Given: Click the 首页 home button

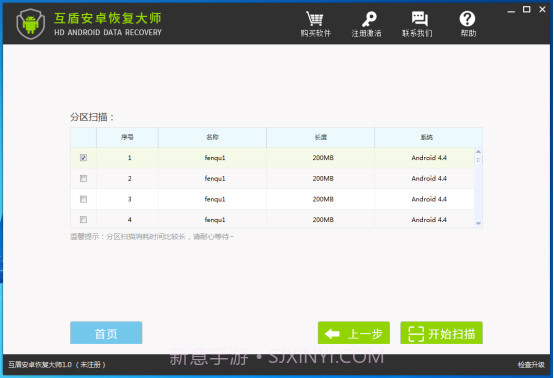Looking at the screenshot, I should coord(106,333).
